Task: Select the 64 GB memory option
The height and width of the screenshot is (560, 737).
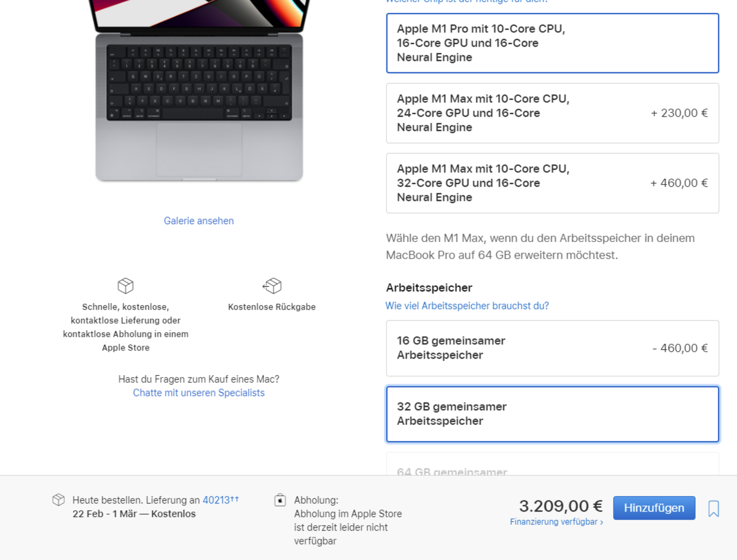Action: coord(552,467)
